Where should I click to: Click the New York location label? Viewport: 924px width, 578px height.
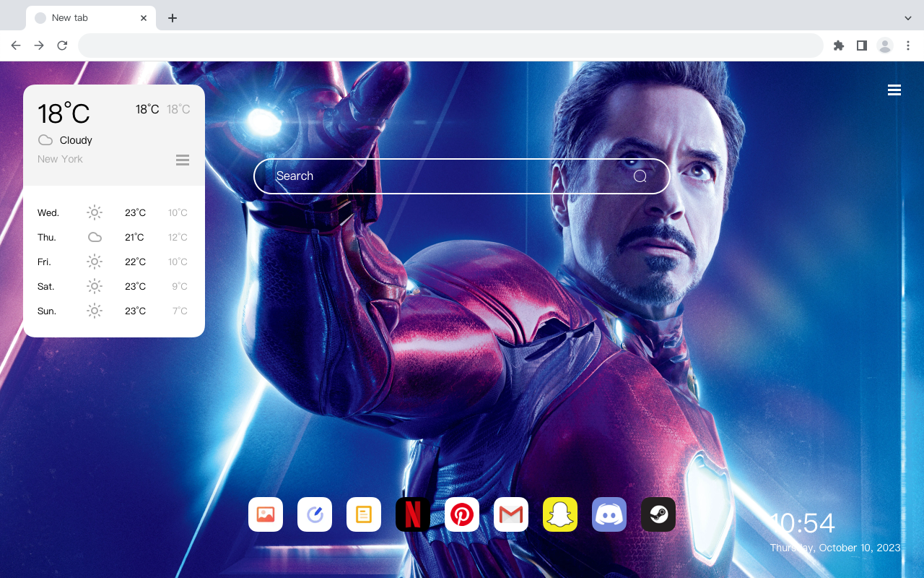(60, 159)
